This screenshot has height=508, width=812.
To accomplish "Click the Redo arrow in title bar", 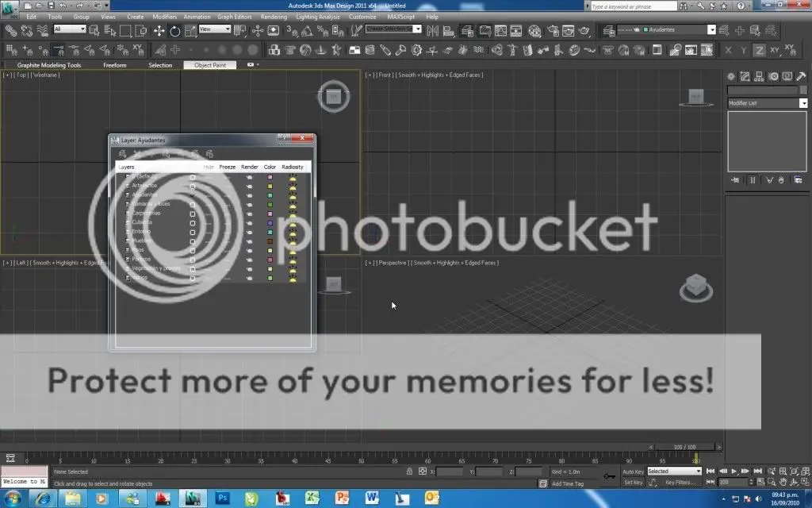I will coord(80,6).
